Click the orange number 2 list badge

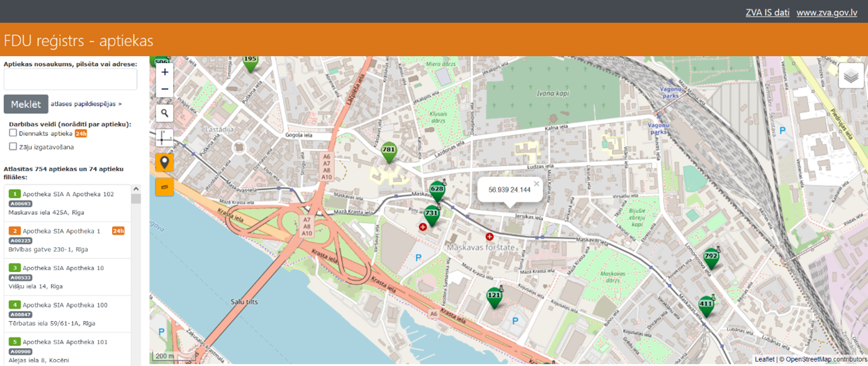14,231
